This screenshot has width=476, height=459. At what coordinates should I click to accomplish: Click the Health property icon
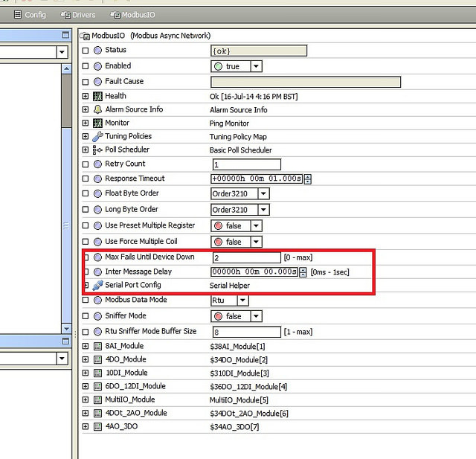pyautogui.click(x=97, y=96)
